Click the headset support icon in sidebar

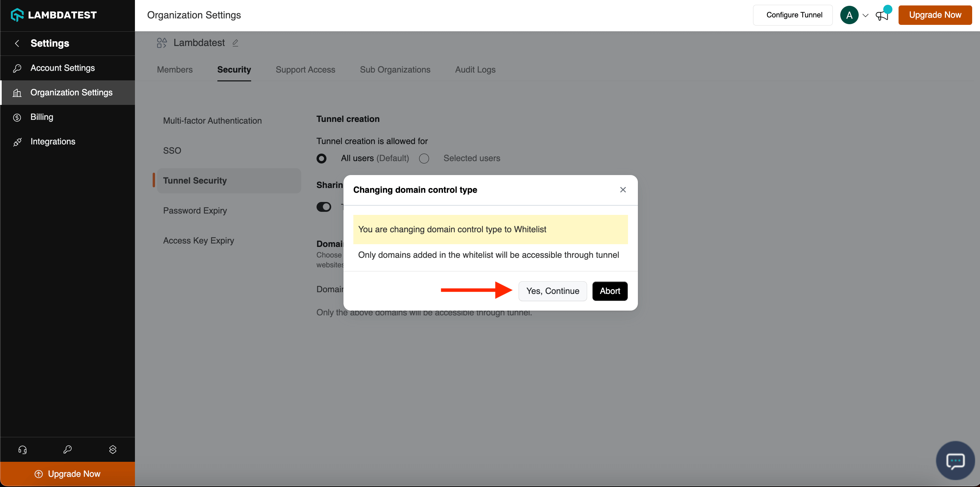pyautogui.click(x=22, y=450)
